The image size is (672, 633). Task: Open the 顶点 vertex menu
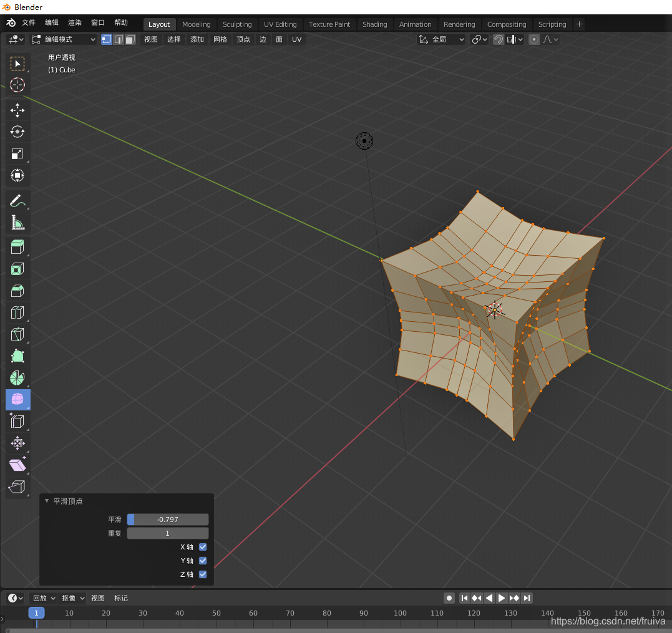(243, 39)
